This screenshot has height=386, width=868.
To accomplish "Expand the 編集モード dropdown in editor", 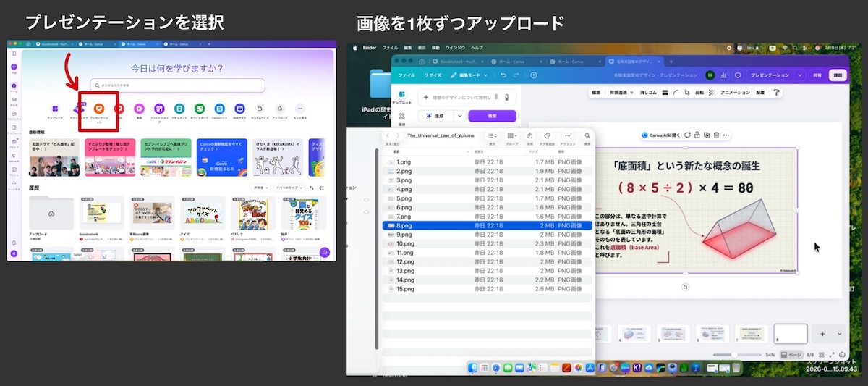I will pos(468,75).
